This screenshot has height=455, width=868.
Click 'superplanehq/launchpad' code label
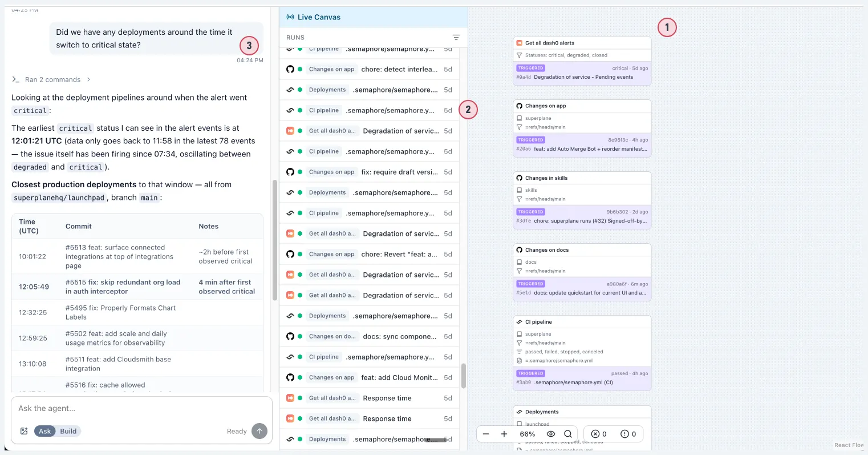tap(59, 198)
